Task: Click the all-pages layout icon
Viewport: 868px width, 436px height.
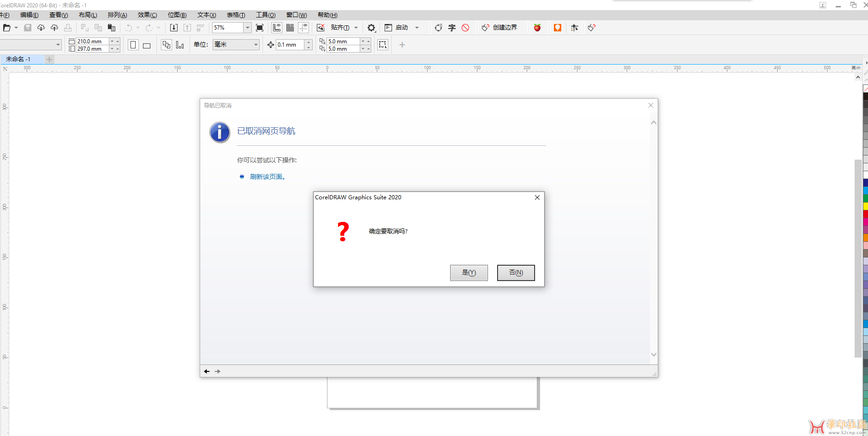Action: tap(166, 45)
